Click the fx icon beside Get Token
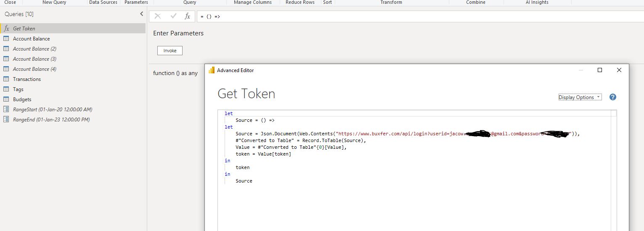644x231 pixels. click(6, 28)
